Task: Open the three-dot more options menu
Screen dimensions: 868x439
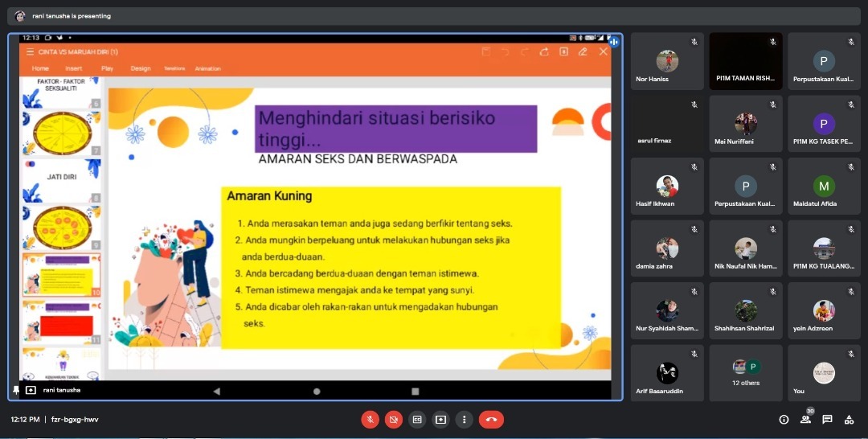Action: point(464,419)
